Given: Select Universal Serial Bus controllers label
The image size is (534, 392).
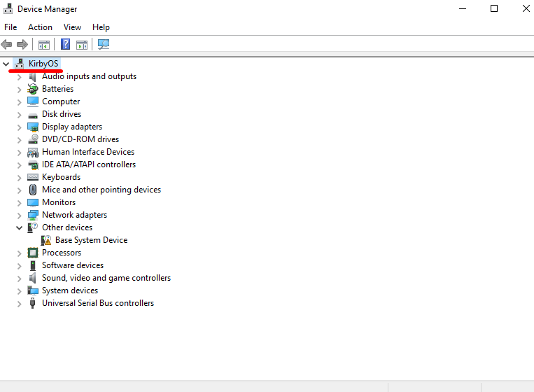Looking at the screenshot, I should 98,303.
